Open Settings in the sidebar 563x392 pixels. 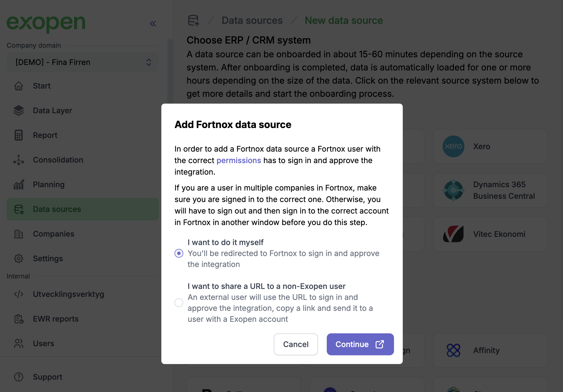pyautogui.click(x=48, y=259)
